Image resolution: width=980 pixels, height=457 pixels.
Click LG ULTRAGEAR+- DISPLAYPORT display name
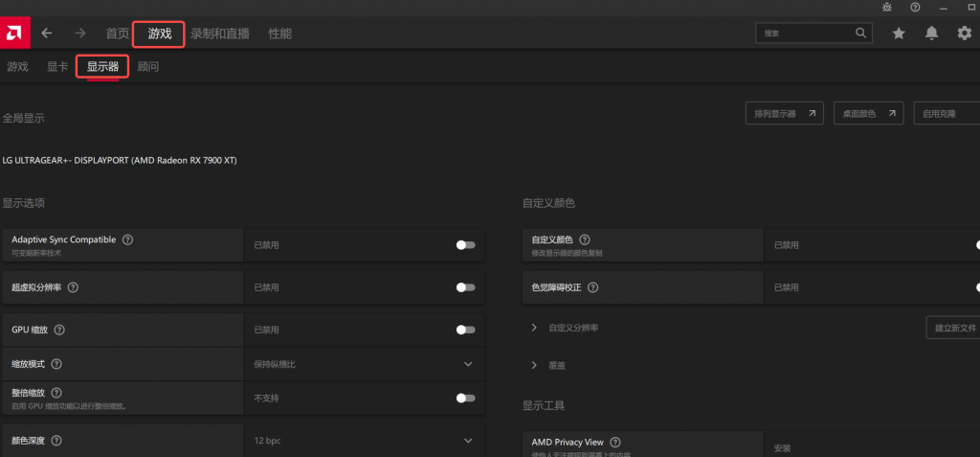120,160
